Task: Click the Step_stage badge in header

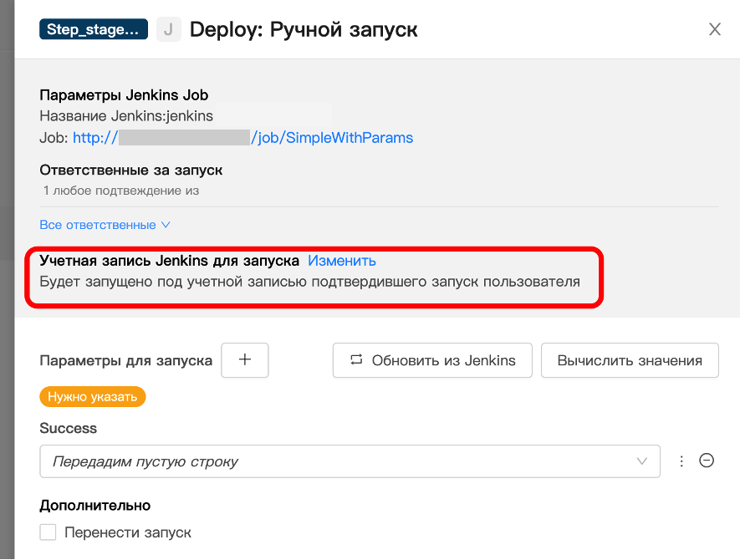Action: pos(93,30)
